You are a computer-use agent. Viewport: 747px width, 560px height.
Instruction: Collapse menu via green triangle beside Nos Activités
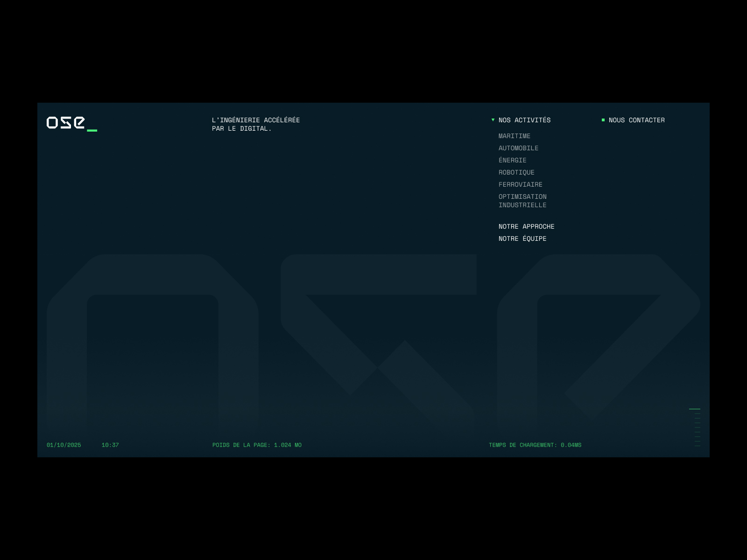493,120
